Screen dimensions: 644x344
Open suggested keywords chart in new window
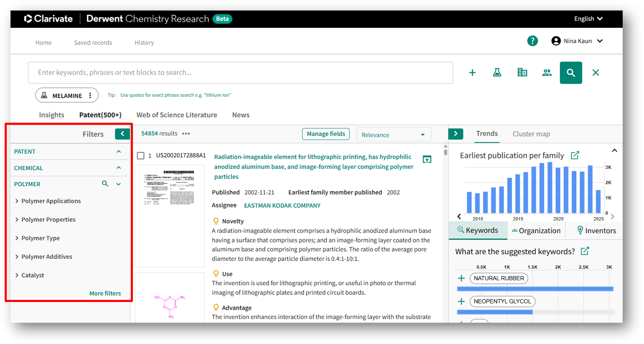[585, 251]
